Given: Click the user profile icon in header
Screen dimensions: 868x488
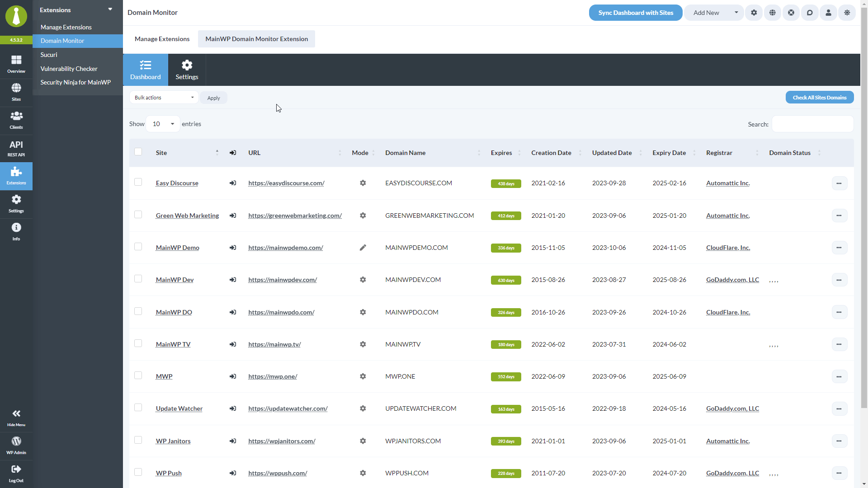Looking at the screenshot, I should click(828, 13).
